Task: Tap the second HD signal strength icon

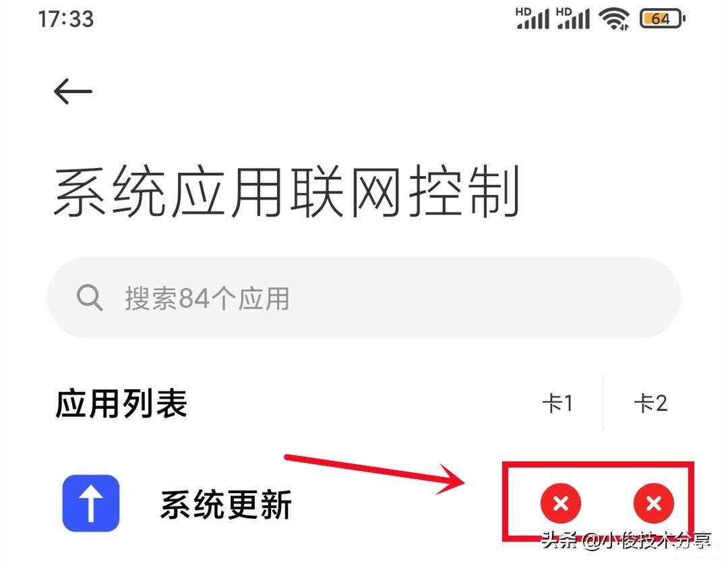Action: (x=572, y=19)
